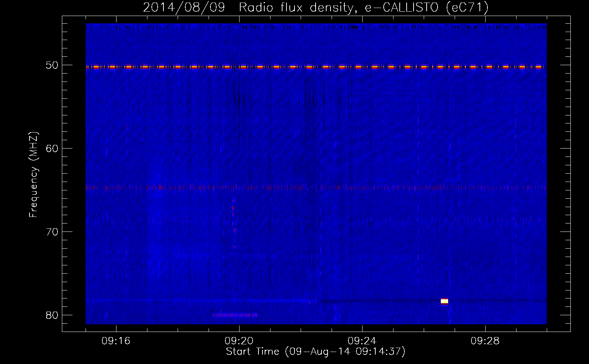Click the time tick label '09:16'
589x364 pixels.
[116, 341]
